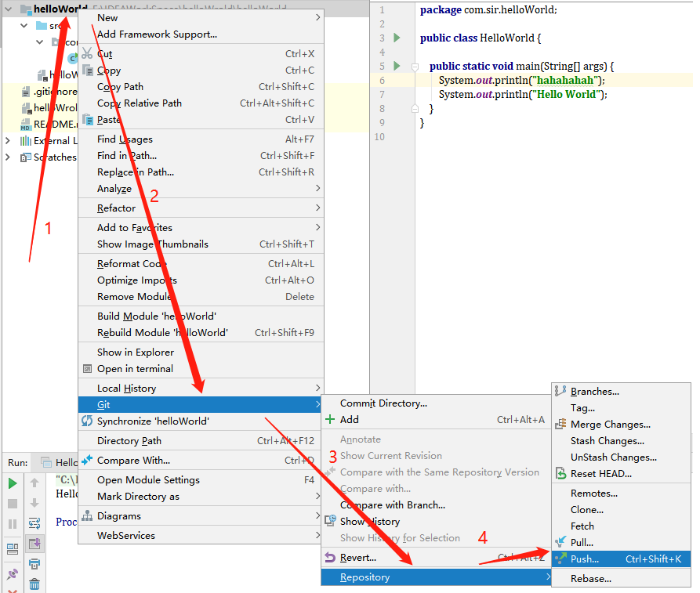
Task: Fold method end marker at line 8
Action: click(x=415, y=108)
